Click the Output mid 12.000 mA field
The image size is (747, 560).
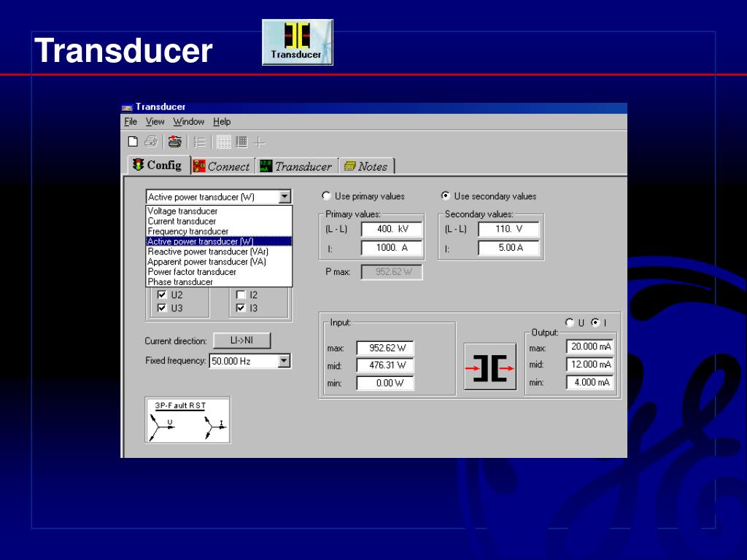(x=589, y=365)
